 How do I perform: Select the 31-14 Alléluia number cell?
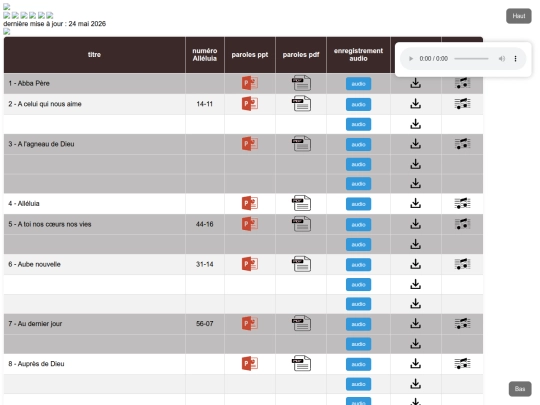click(205, 264)
